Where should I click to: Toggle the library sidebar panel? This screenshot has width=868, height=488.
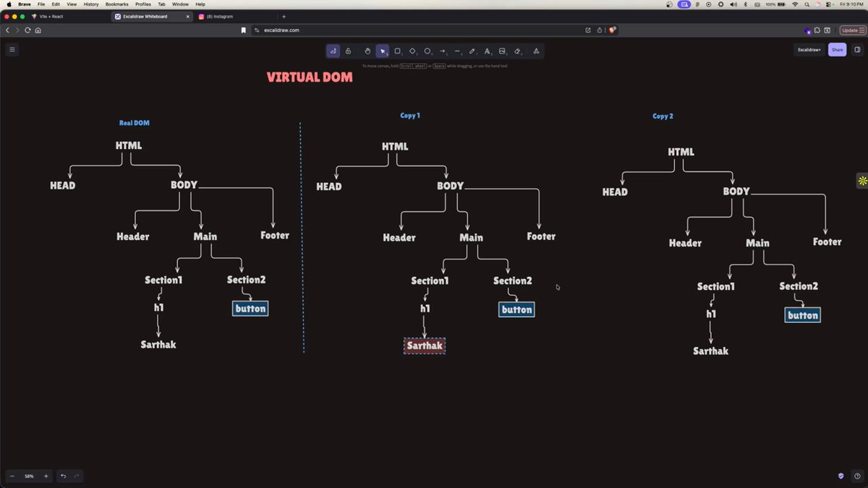[858, 49]
